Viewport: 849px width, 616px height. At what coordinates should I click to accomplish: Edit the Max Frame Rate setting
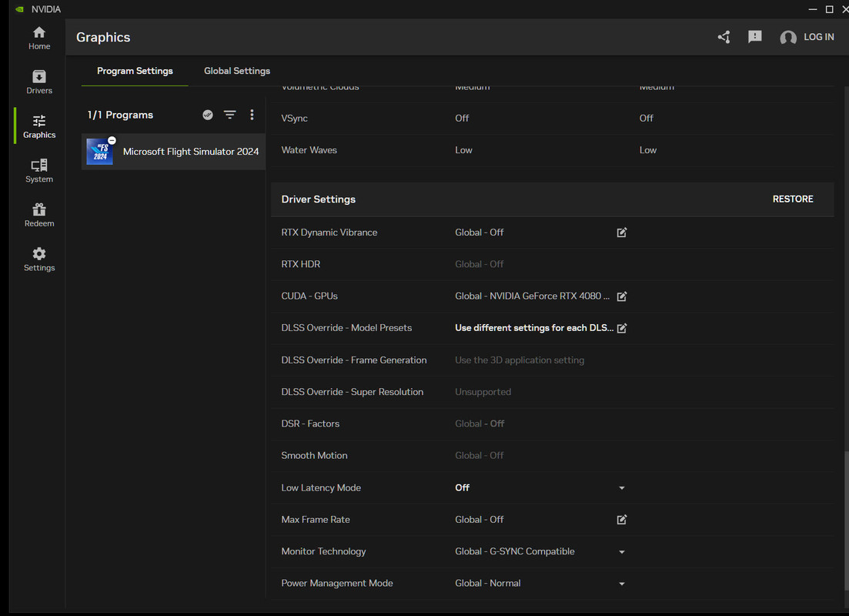(x=622, y=520)
